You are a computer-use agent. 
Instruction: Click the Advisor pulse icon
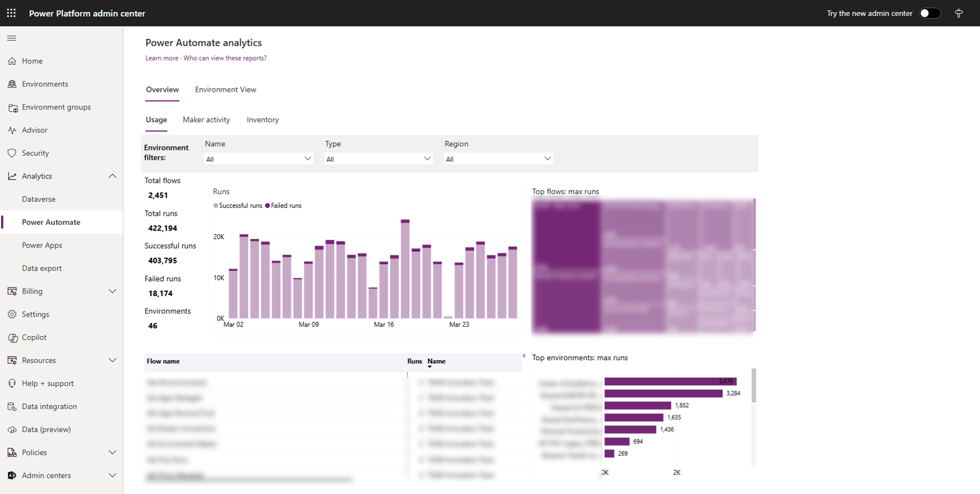click(x=12, y=130)
